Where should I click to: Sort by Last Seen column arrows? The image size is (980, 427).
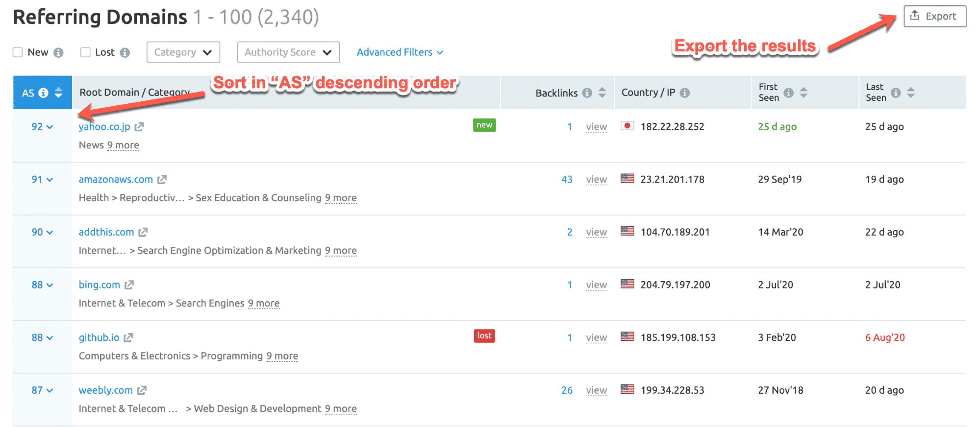coord(911,93)
